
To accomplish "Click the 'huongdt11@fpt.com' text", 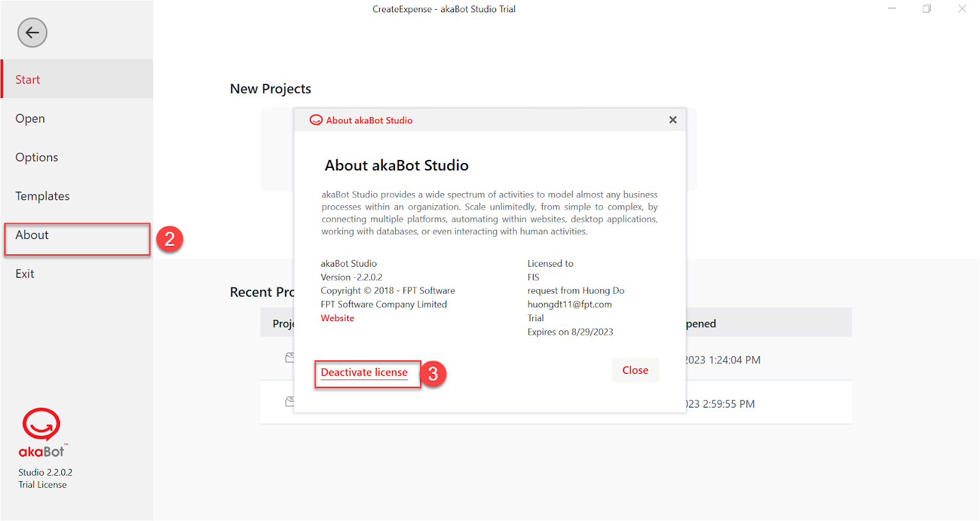I will (x=570, y=305).
